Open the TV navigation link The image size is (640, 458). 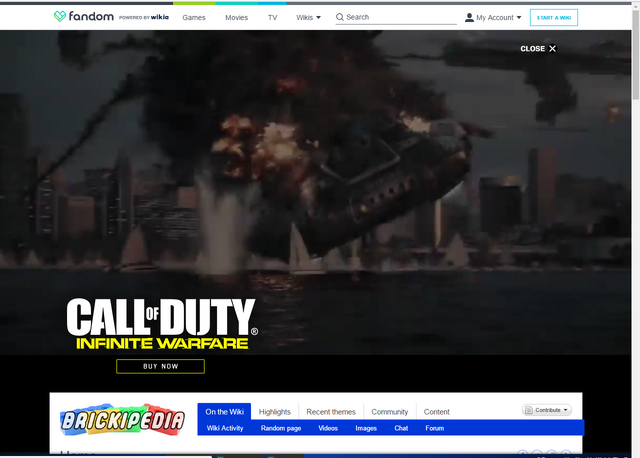[273, 18]
